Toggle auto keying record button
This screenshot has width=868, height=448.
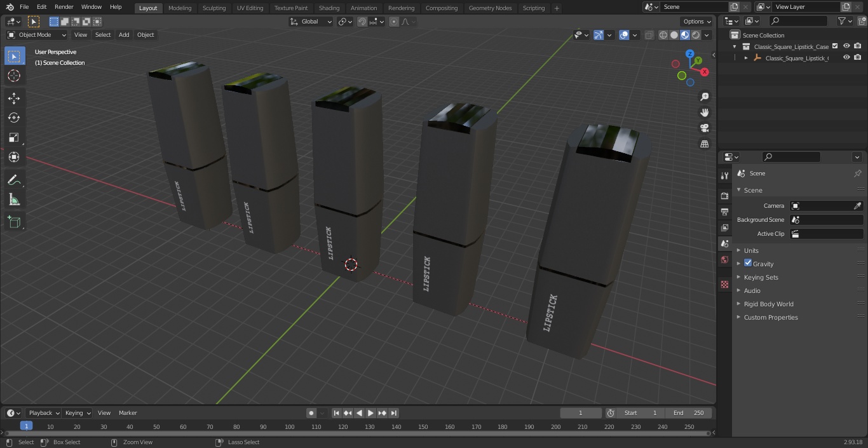coord(311,413)
